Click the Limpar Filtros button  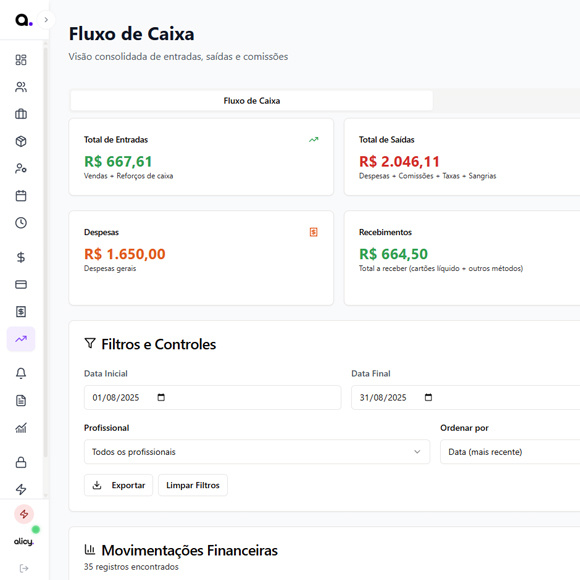(193, 485)
